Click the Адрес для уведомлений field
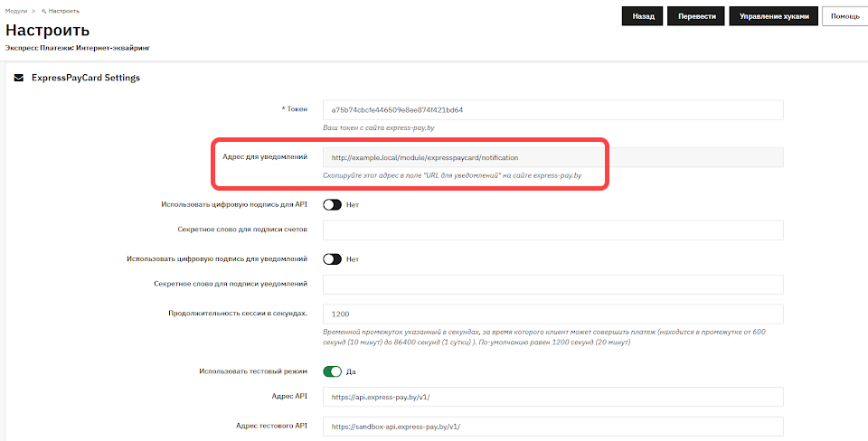Viewport: 868px width, 441px height. tap(553, 158)
